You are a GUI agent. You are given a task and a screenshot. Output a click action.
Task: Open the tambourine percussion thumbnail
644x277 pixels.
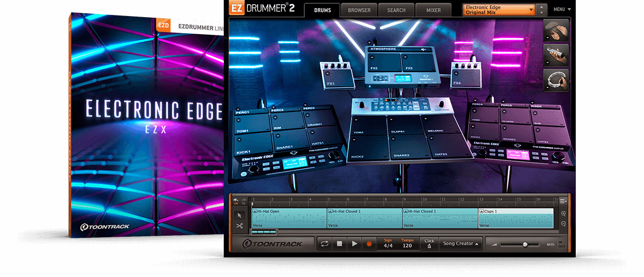[x=557, y=80]
